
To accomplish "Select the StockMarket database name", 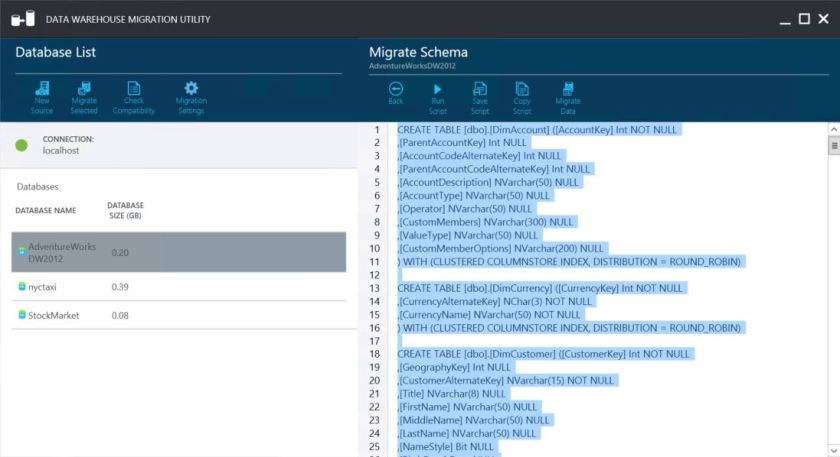I will [x=54, y=316].
